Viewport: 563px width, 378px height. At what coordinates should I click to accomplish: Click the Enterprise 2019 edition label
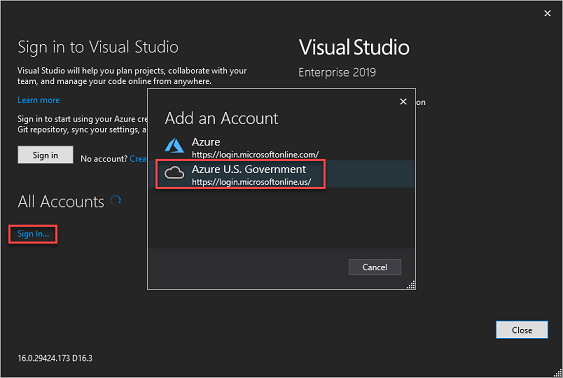(x=337, y=73)
